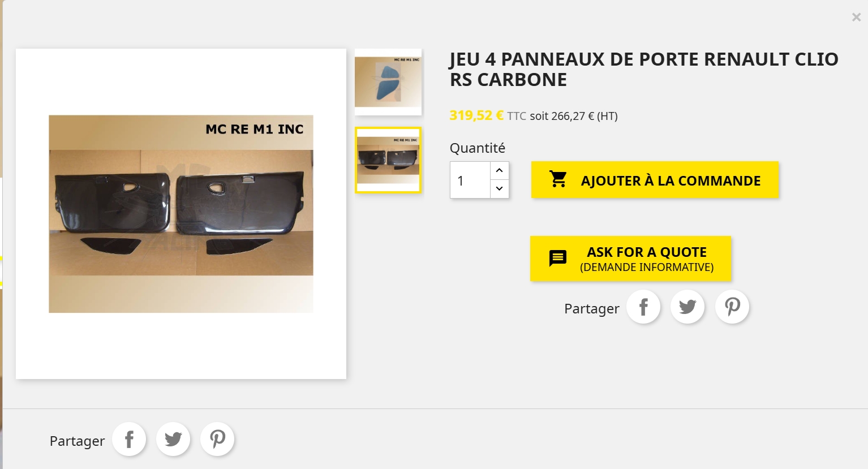Click the large carbon door panels product image
The image size is (868, 469).
(181, 214)
